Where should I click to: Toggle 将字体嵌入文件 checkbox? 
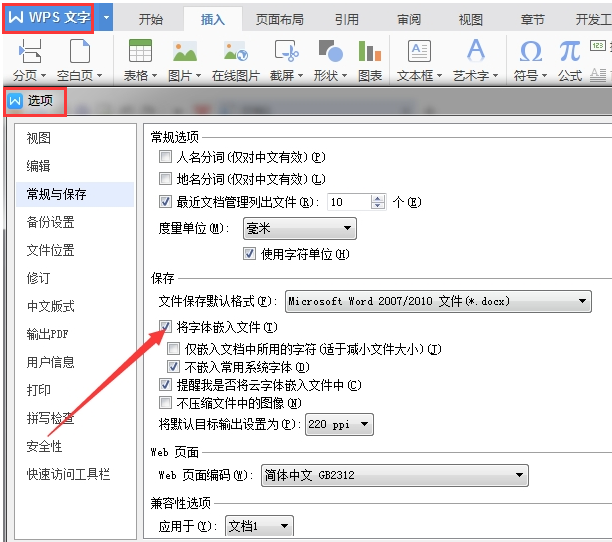pos(165,327)
